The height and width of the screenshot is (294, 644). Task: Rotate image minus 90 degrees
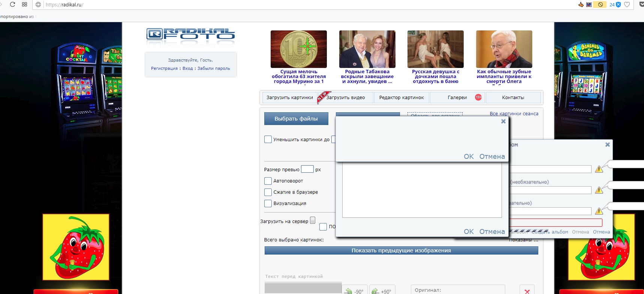[355, 291]
